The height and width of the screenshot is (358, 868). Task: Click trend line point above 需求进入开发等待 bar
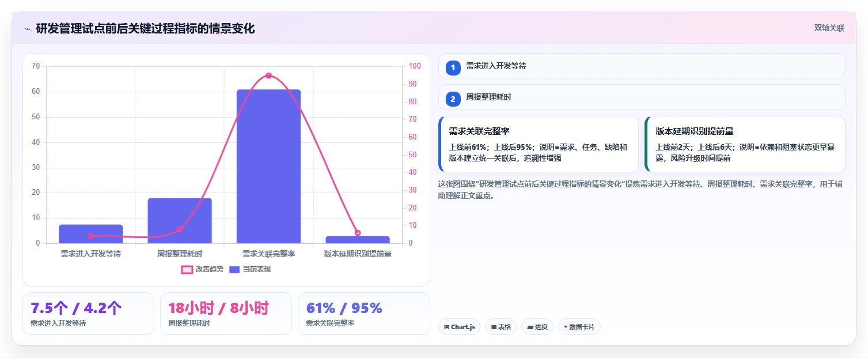coord(90,236)
